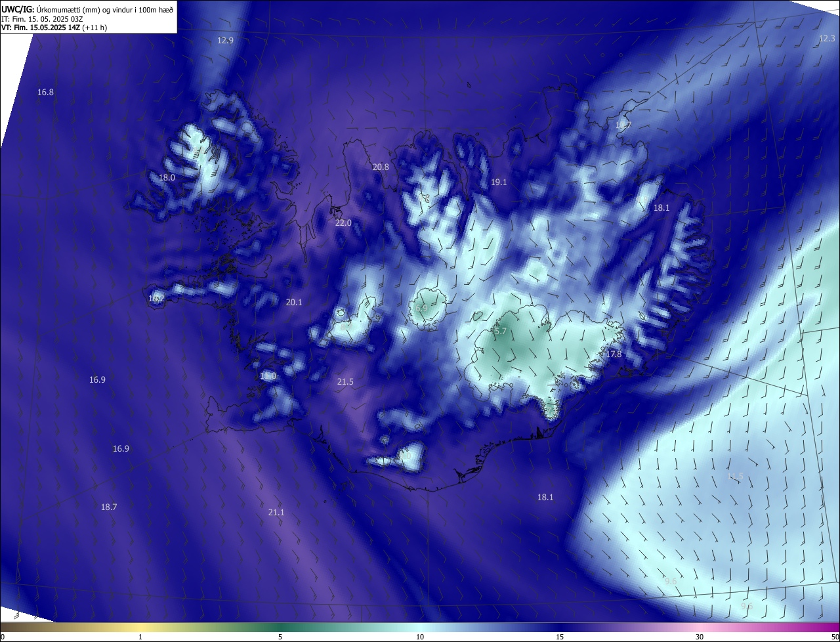This screenshot has width=840, height=642.
Task: Click the 14.0 value label
Action: (268, 375)
